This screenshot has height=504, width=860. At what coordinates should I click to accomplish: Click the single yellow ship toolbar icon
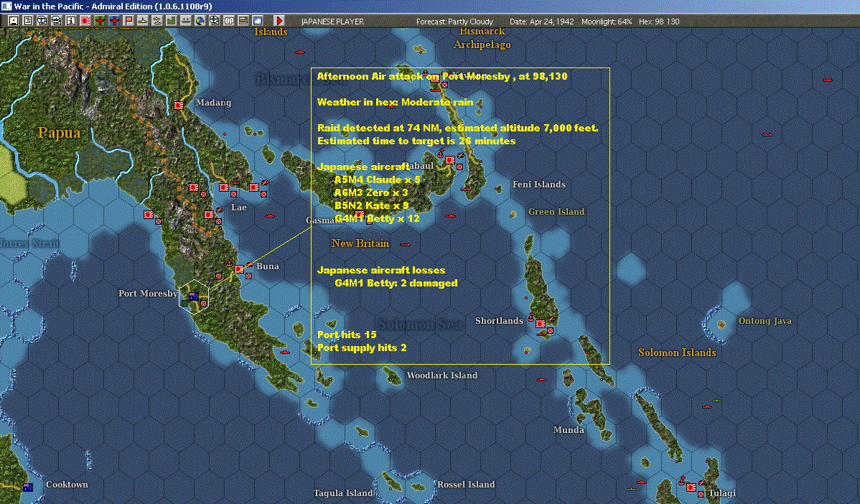click(x=143, y=21)
